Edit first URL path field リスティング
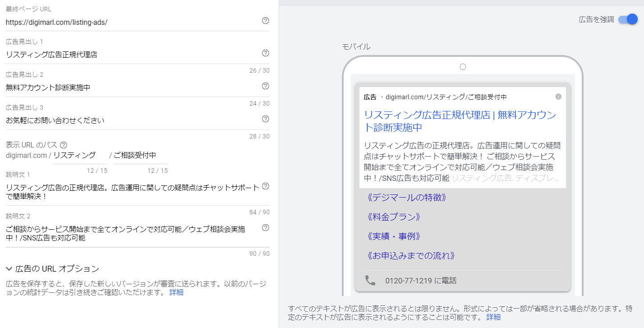The height and width of the screenshot is (328, 644). (x=80, y=155)
